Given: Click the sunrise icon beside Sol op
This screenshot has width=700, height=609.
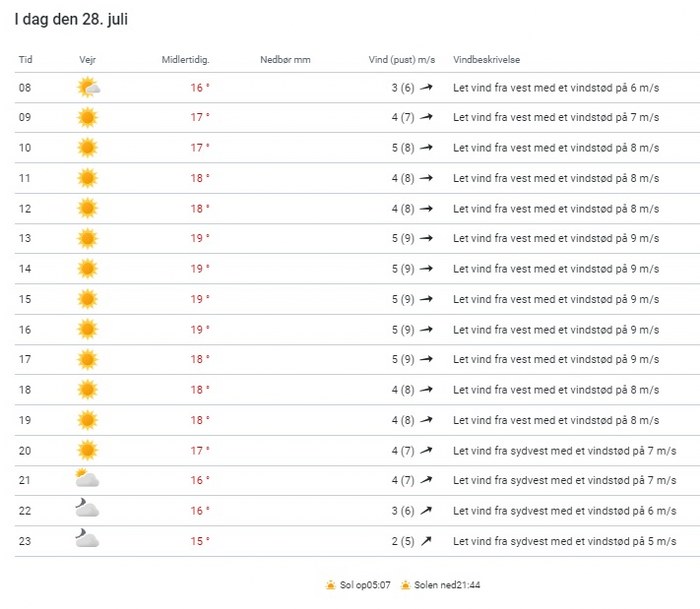Looking at the screenshot, I should (x=330, y=585).
